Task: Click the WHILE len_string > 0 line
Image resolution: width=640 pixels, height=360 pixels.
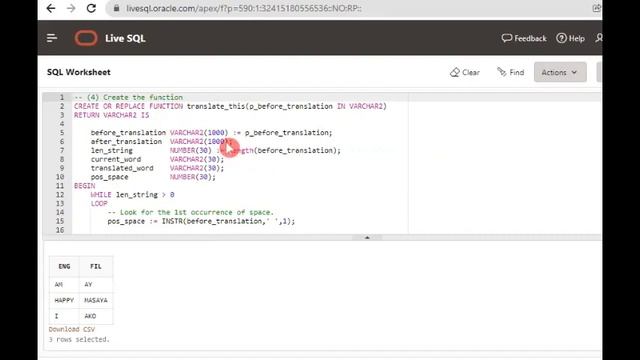Action: [132, 195]
